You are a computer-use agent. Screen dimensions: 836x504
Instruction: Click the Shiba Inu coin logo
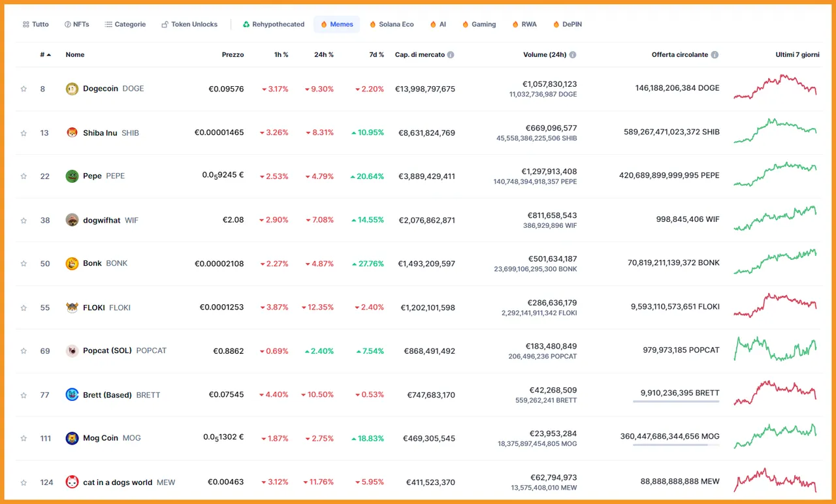72,133
